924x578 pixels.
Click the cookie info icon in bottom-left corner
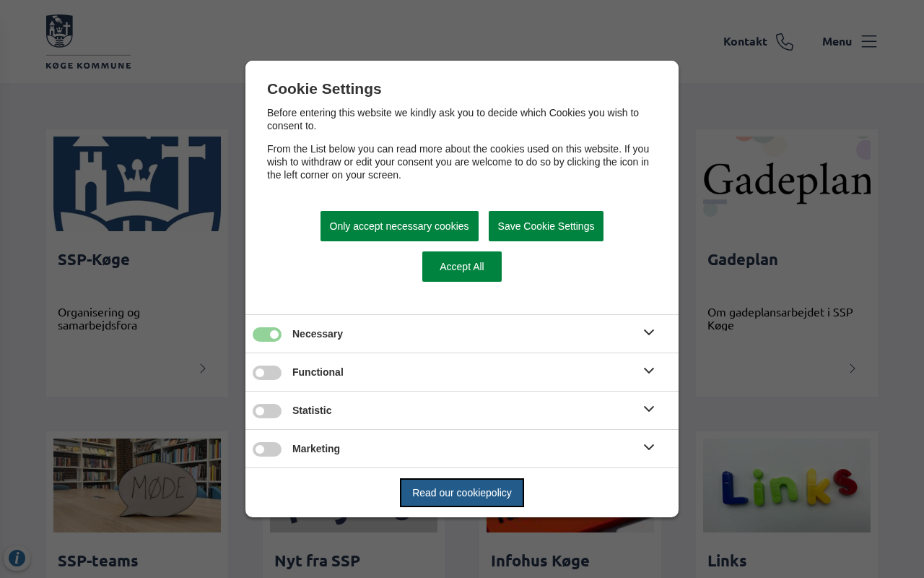(x=17, y=558)
